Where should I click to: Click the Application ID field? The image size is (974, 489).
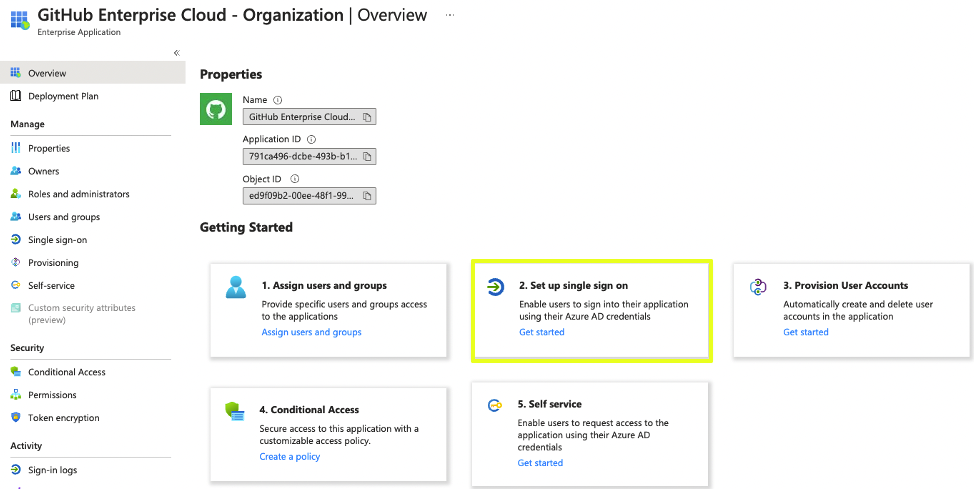coord(309,157)
